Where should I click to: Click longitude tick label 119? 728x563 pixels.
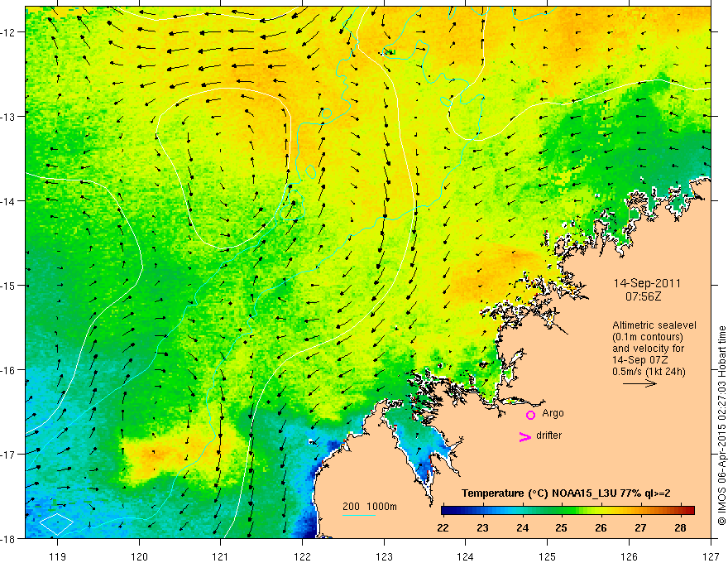58,557
